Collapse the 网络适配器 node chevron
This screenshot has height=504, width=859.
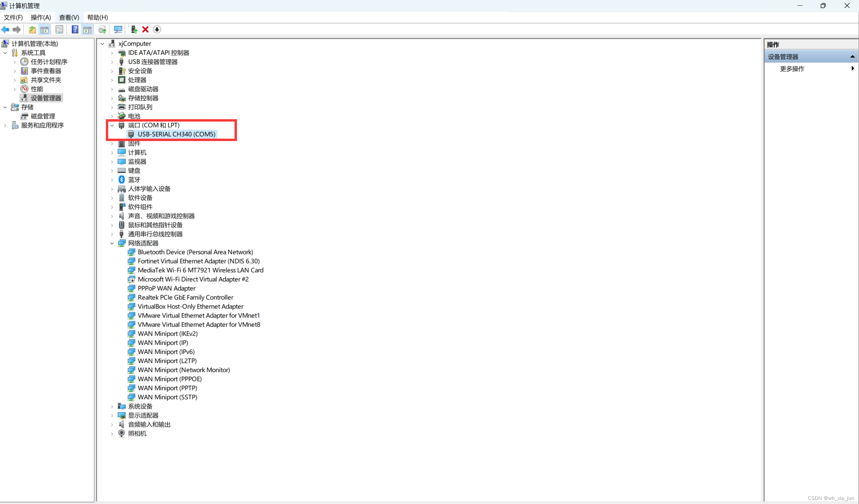pos(112,243)
